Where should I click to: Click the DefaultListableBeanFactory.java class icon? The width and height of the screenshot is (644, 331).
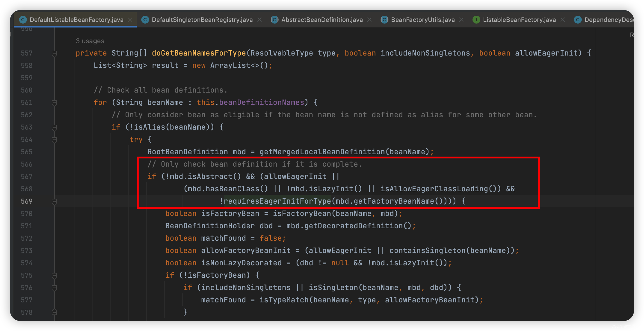click(x=23, y=20)
